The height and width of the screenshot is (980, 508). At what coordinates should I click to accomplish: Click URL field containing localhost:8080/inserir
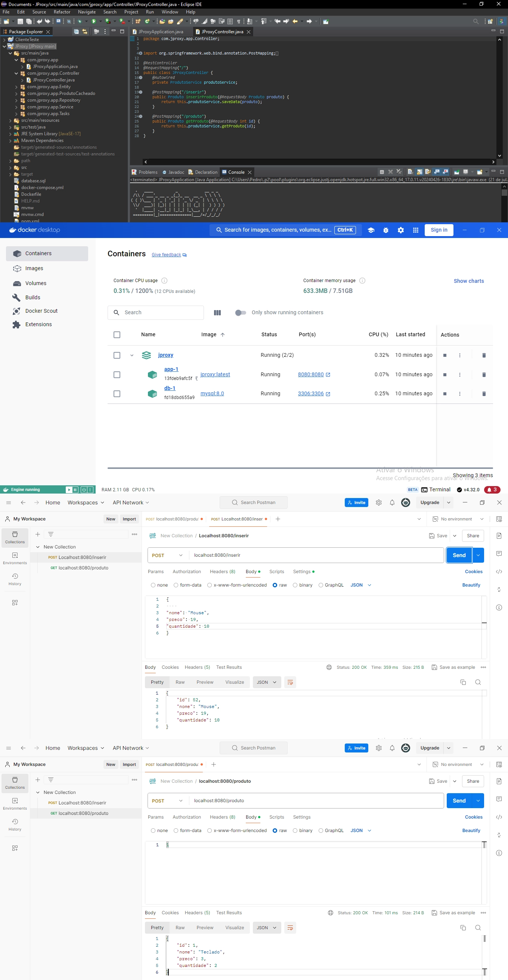316,556
